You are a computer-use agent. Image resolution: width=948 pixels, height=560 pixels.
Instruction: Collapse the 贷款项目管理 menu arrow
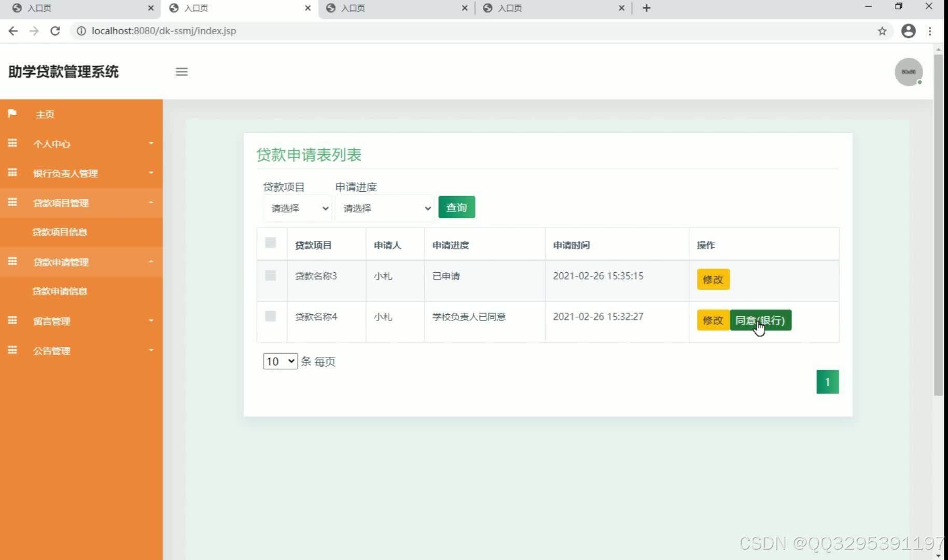151,202
